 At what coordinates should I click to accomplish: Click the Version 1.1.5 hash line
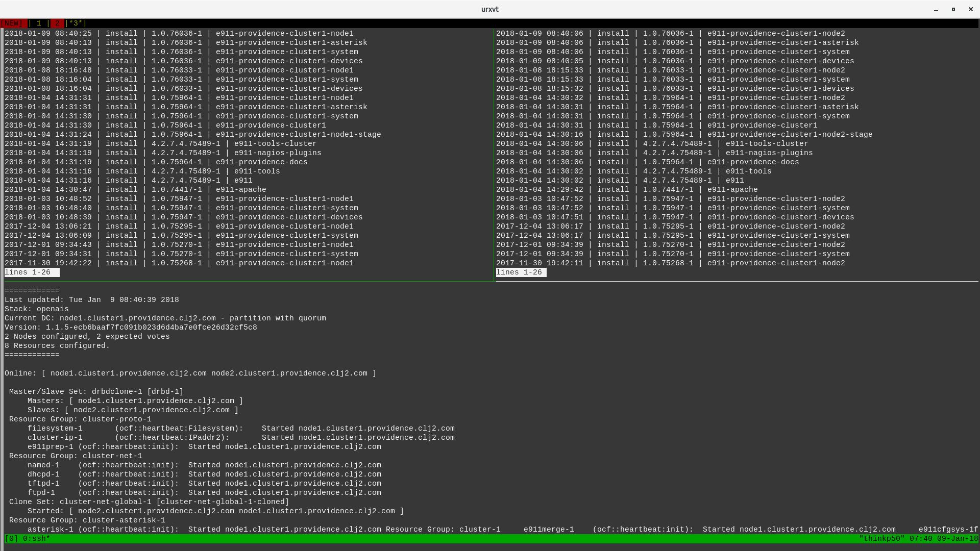coord(131,328)
